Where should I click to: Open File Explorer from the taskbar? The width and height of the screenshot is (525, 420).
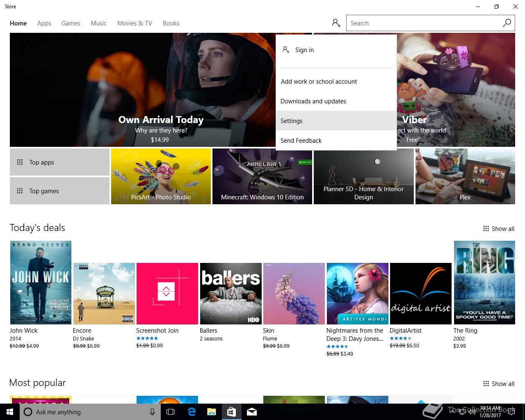[x=211, y=412]
